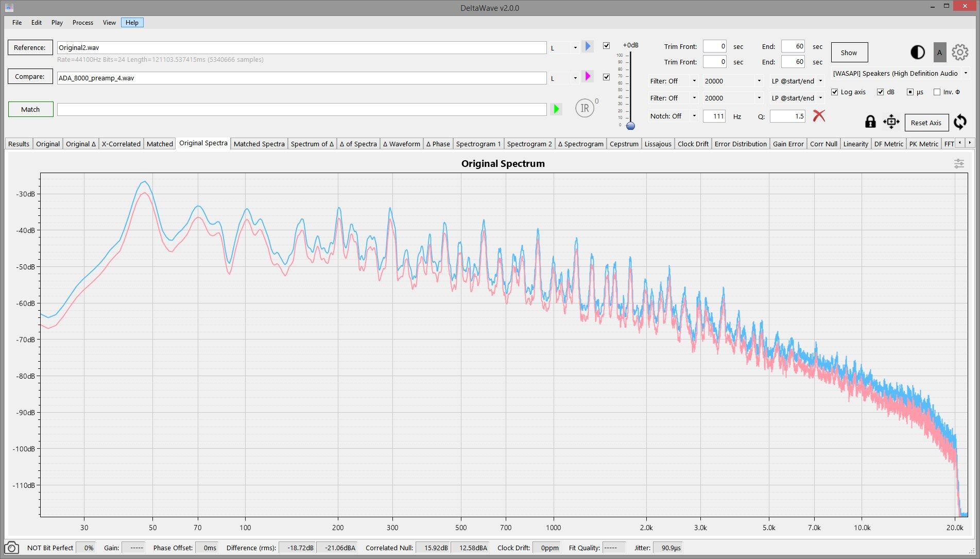Toggle the Compare file enable checkbox
The height and width of the screenshot is (559, 980).
606,77
